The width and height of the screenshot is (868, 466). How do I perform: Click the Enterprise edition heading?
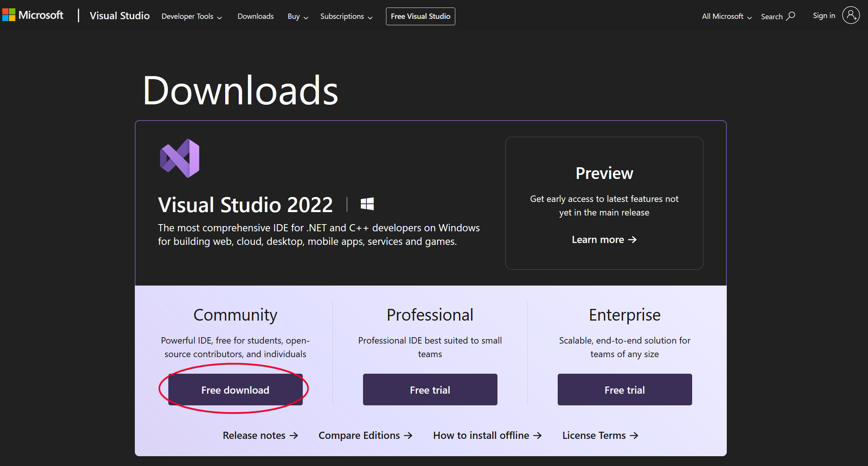[x=625, y=315]
